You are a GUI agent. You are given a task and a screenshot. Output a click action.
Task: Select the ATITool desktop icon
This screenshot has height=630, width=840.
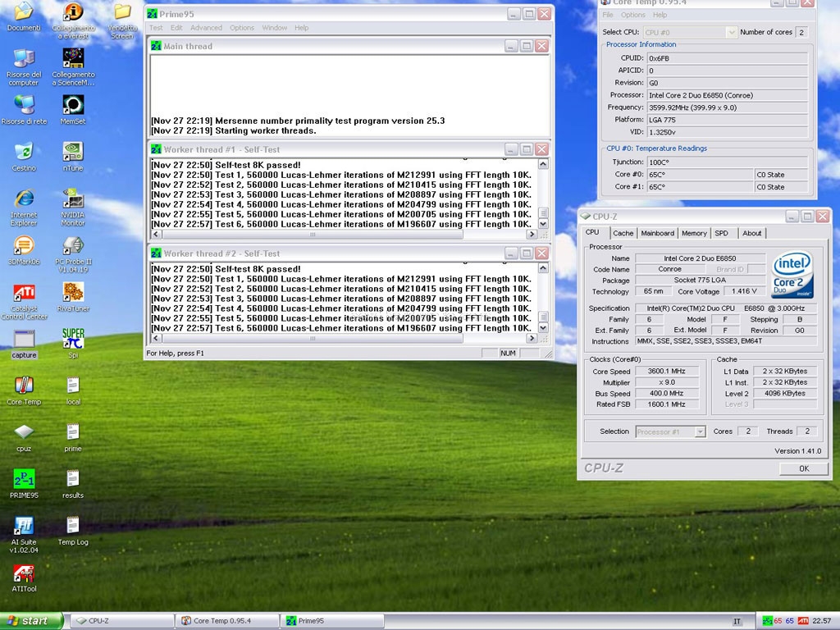[x=24, y=577]
